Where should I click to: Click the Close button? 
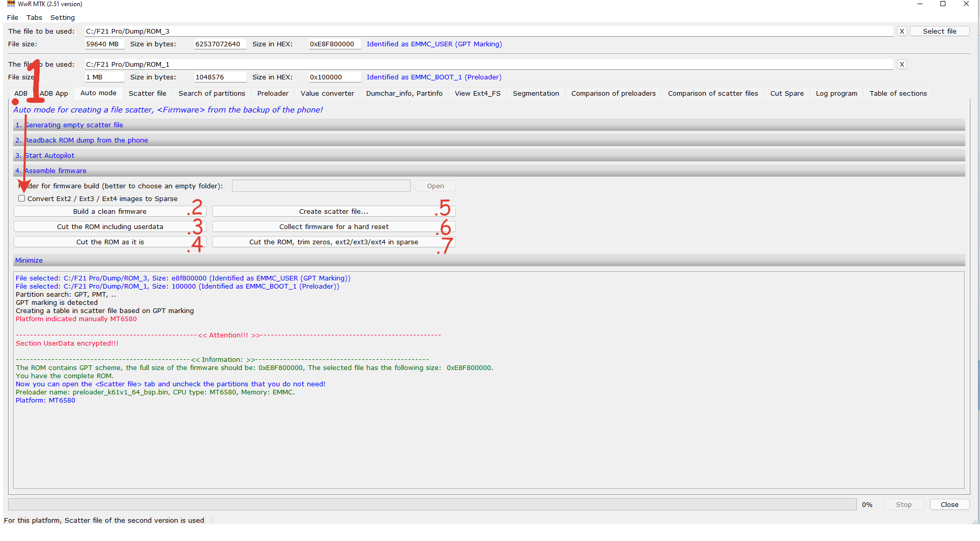tap(949, 504)
